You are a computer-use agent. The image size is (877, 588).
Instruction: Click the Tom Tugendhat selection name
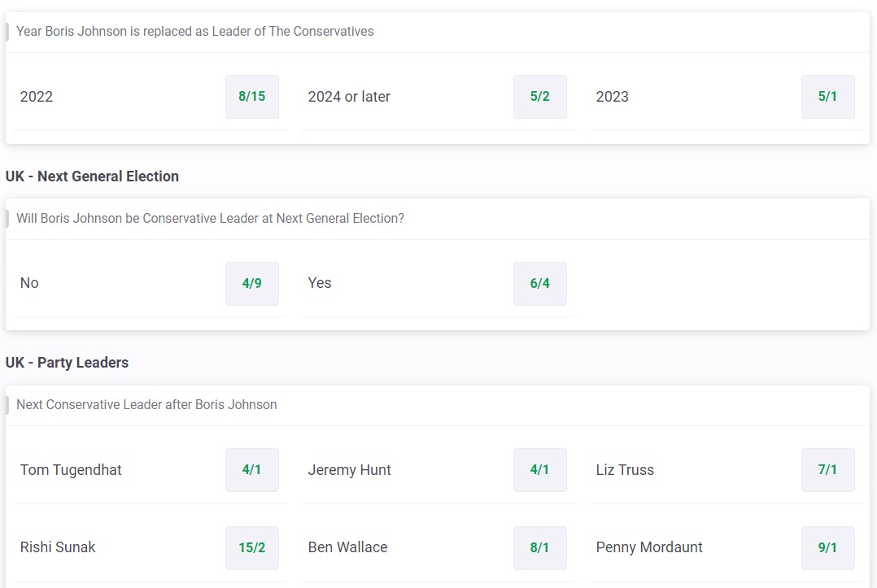pos(71,470)
